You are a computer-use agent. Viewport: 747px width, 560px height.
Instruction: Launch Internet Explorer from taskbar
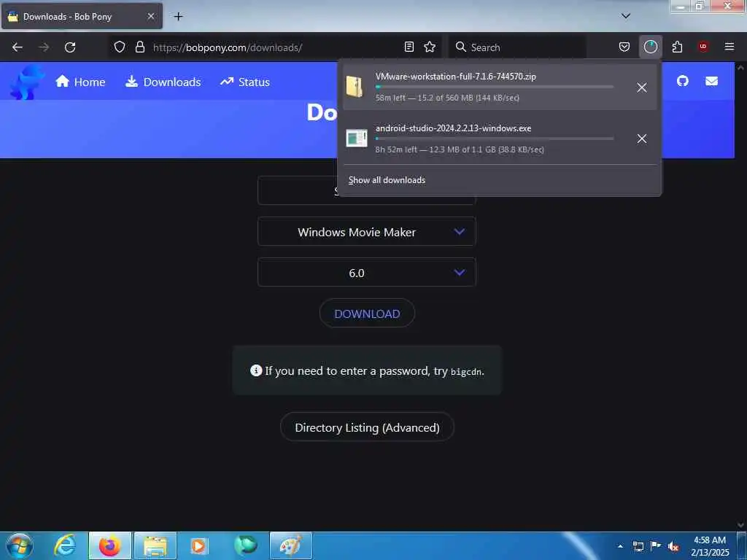point(65,545)
